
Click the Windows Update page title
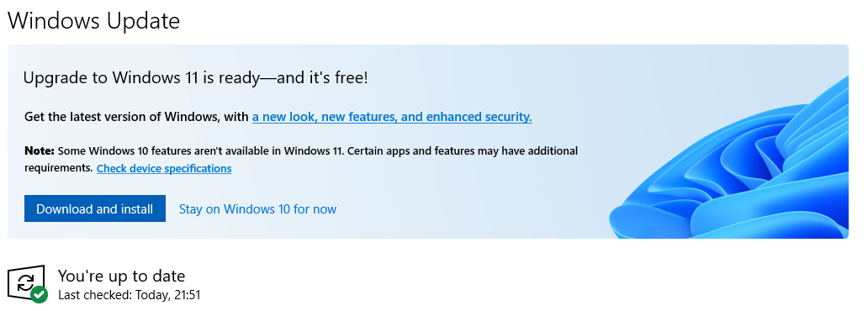click(93, 20)
